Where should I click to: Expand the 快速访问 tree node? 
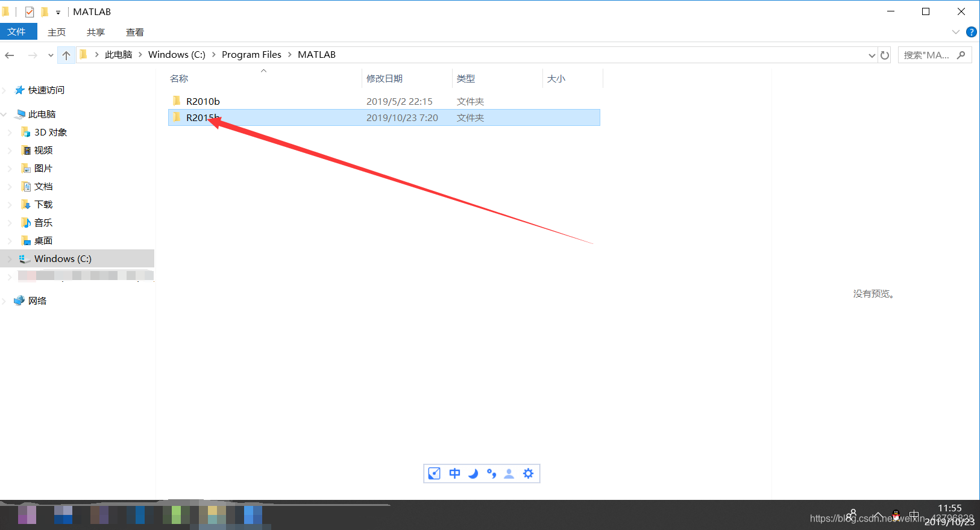click(4, 90)
